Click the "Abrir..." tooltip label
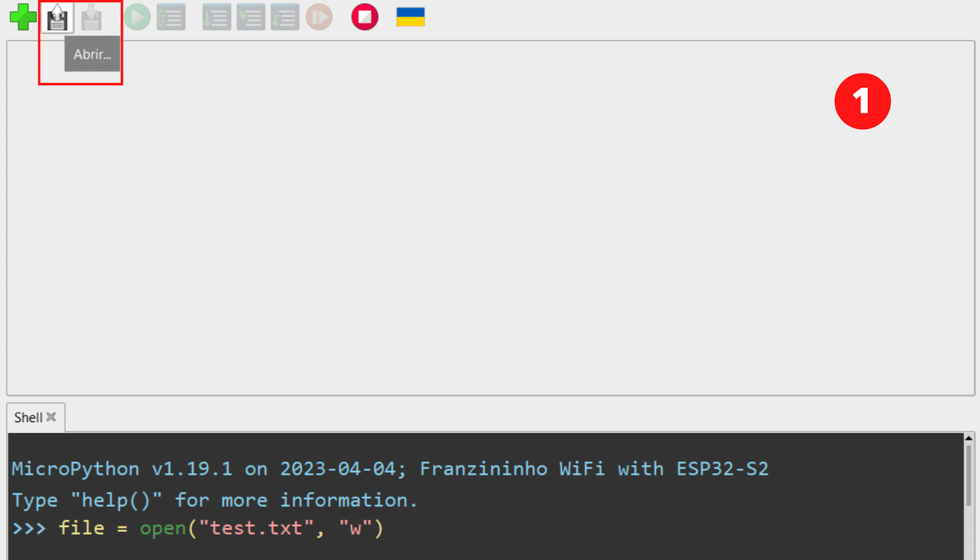980x560 pixels. (92, 55)
